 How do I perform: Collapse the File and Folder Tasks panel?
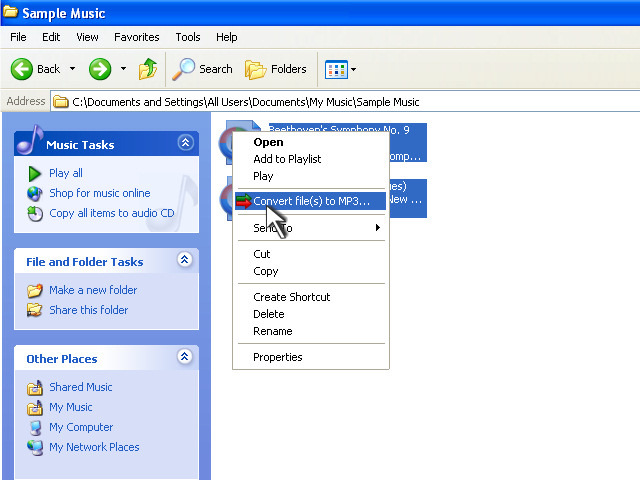[x=184, y=260]
